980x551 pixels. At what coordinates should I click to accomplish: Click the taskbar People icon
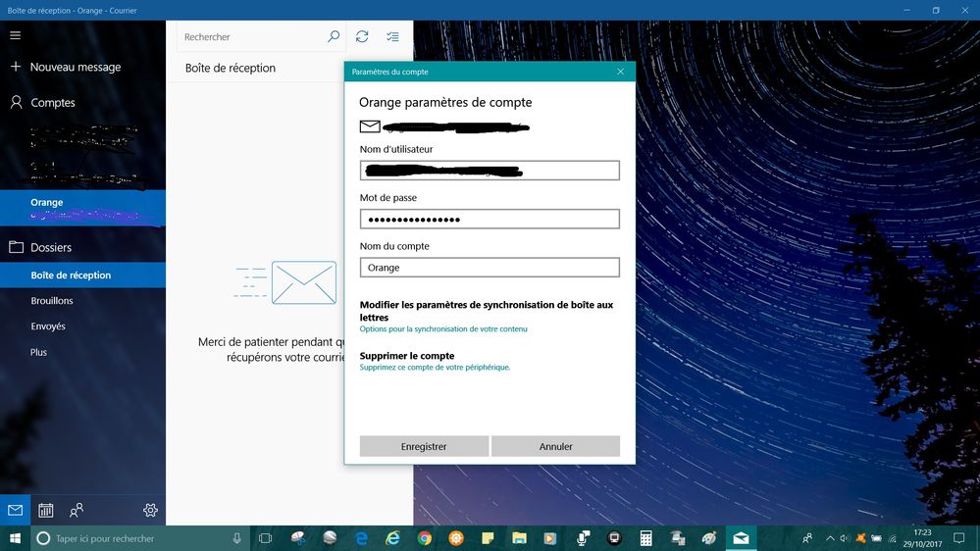point(807,538)
